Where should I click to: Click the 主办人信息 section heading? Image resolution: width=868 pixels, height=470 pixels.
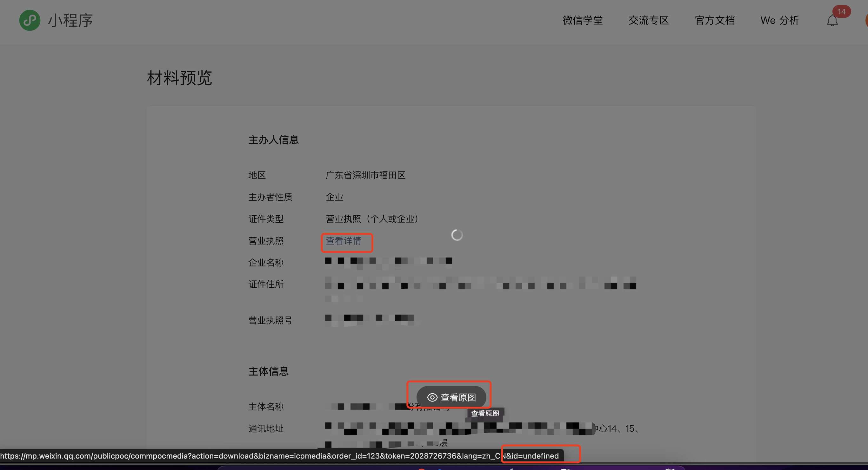(273, 140)
